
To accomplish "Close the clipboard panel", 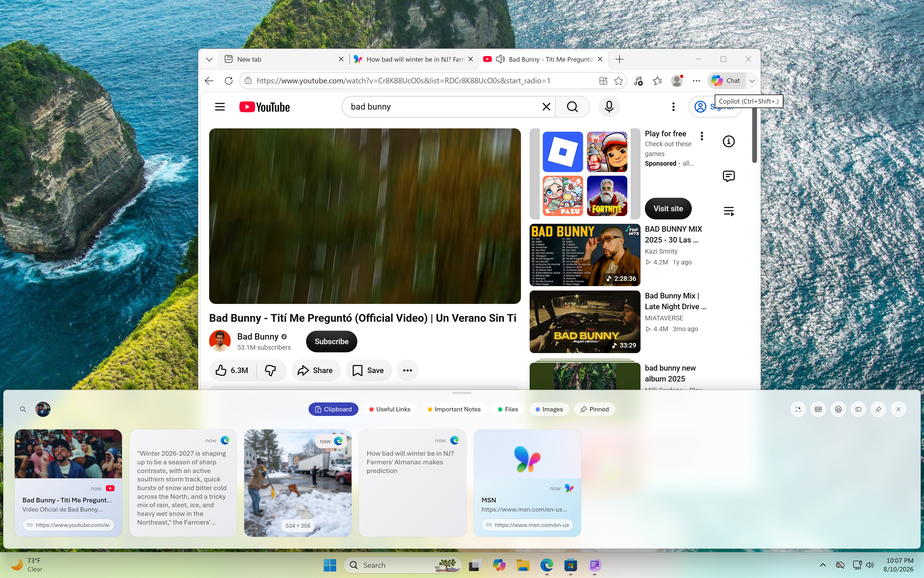I will pyautogui.click(x=898, y=409).
